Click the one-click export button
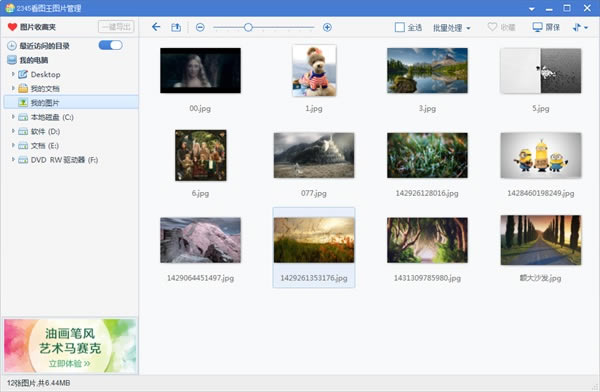Screen dimensions: 600x392 pyautogui.click(x=116, y=27)
